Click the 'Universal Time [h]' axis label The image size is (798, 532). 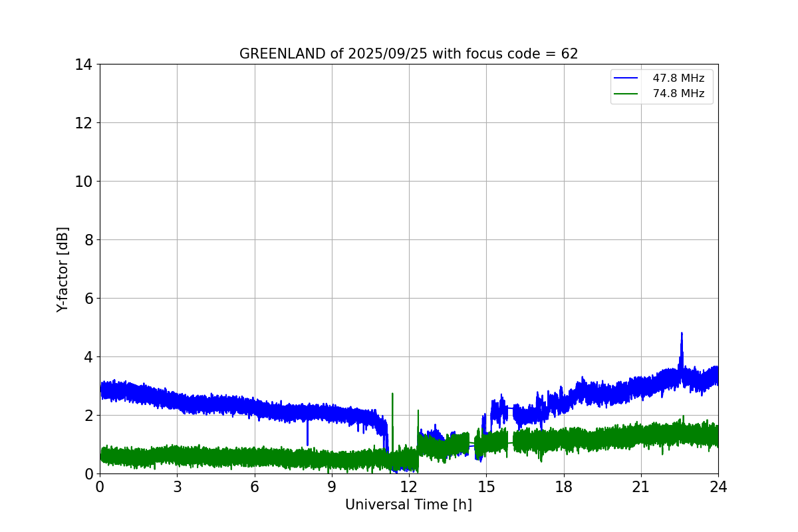pyautogui.click(x=408, y=505)
